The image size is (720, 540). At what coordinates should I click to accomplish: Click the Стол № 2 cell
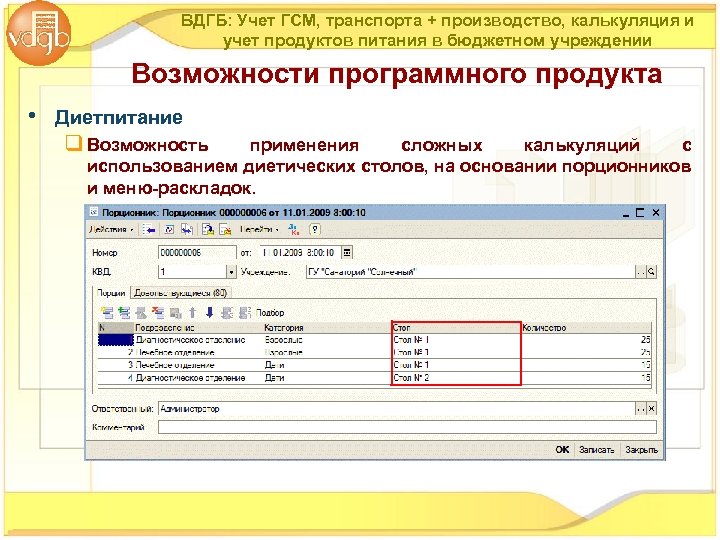(x=456, y=377)
